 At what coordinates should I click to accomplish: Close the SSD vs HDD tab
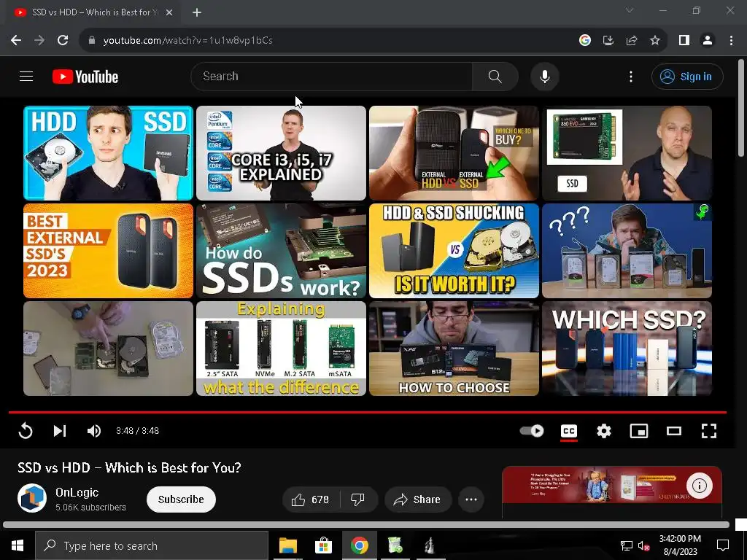tap(169, 12)
